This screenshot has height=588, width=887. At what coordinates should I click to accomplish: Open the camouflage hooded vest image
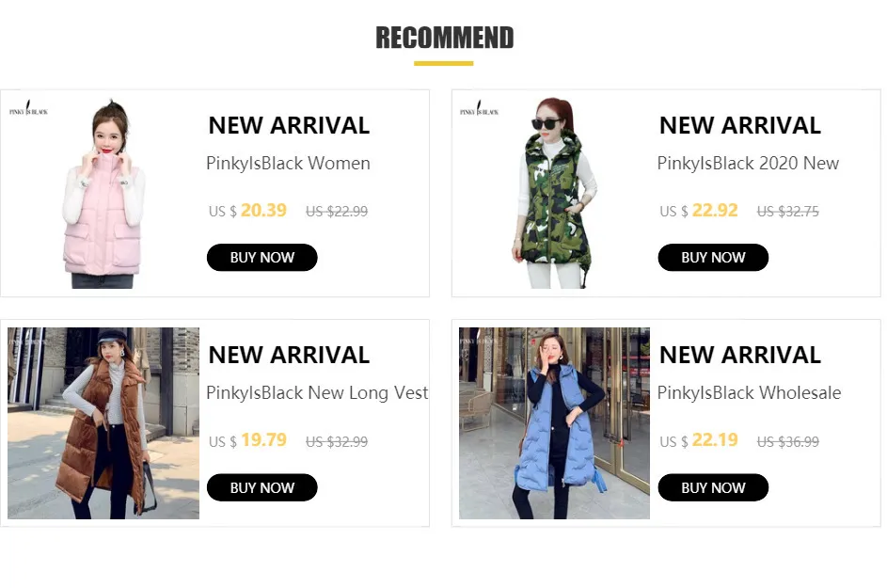pyautogui.click(x=554, y=193)
